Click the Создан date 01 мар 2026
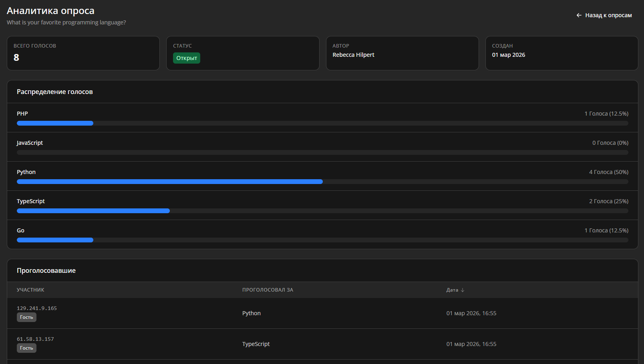This screenshot has width=644, height=364. [508, 55]
